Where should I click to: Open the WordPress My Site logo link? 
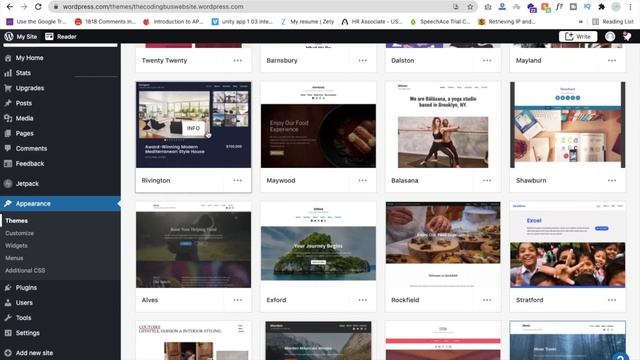(20, 36)
